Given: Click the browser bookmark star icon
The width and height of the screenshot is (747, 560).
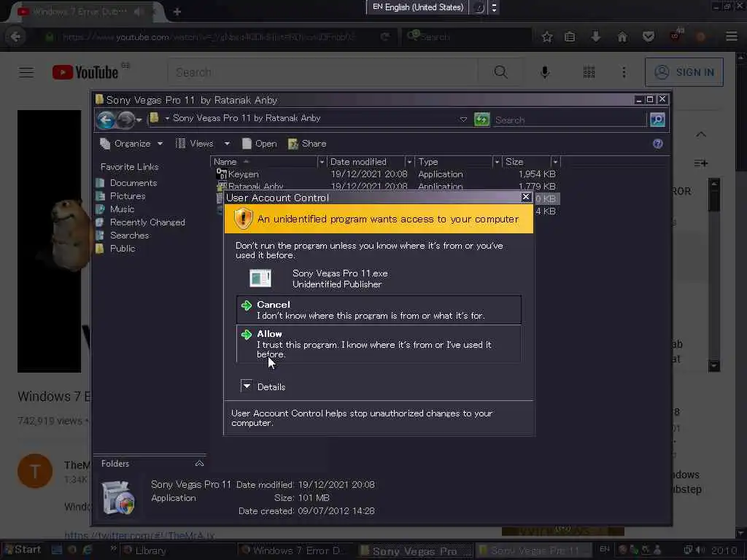Looking at the screenshot, I should 547,36.
